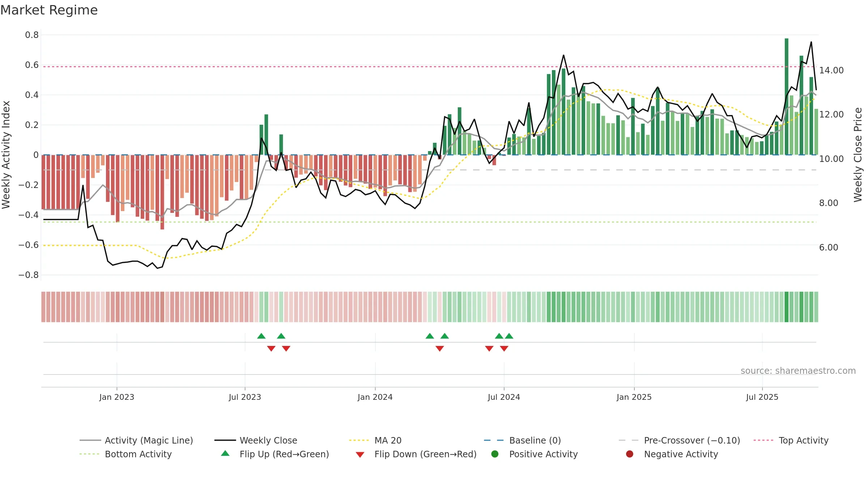Viewport: 868px width, 488px height.
Task: Toggle the Activity (Magic Line) legend entry
Action: (136, 440)
